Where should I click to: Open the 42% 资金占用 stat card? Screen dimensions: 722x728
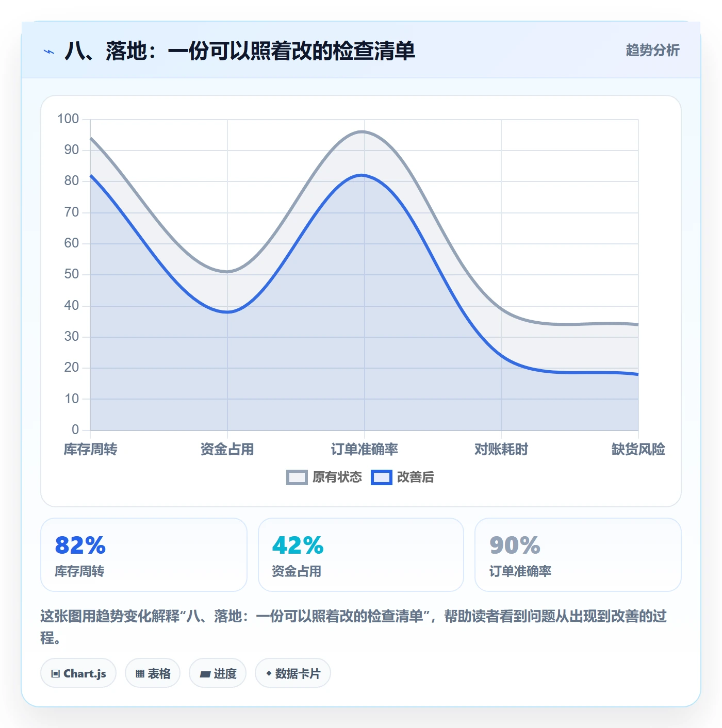pos(361,555)
